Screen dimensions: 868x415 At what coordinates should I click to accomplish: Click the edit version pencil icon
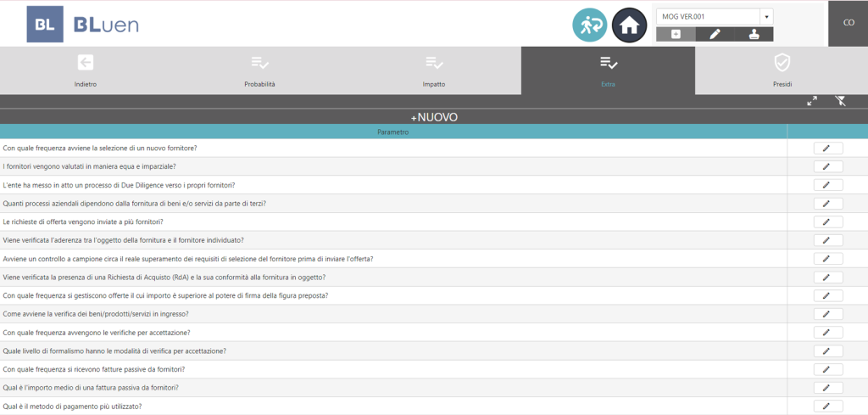tap(715, 34)
